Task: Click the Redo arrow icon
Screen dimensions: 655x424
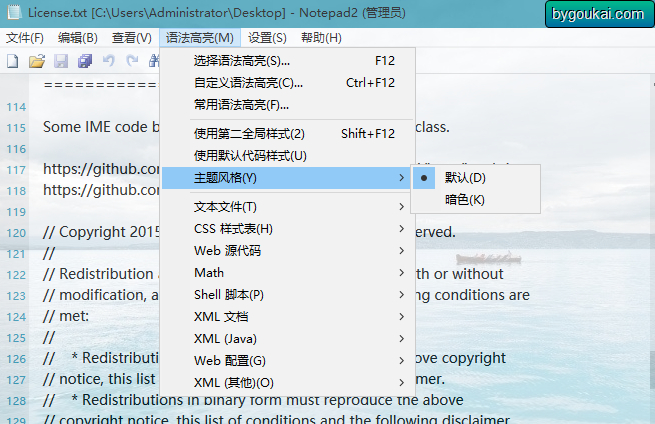Action: click(132, 61)
